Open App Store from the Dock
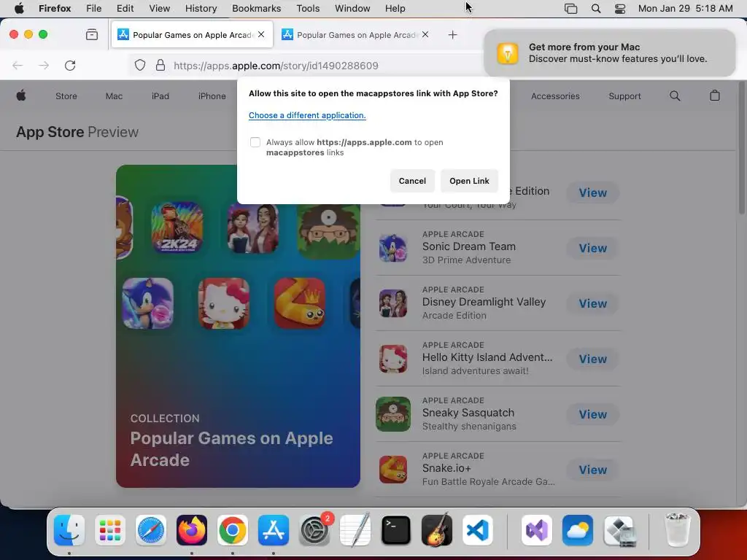This screenshot has width=747, height=560. point(274,530)
